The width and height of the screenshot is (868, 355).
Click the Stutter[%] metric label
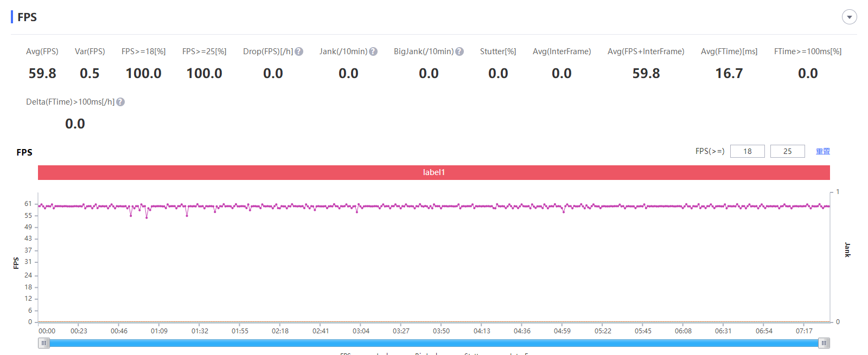[497, 51]
